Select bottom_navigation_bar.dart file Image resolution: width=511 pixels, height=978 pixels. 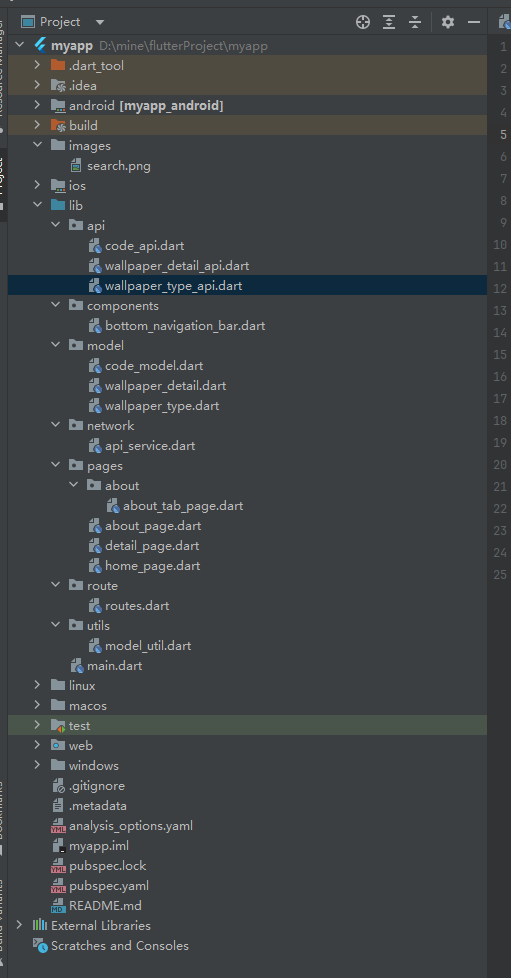[185, 326]
